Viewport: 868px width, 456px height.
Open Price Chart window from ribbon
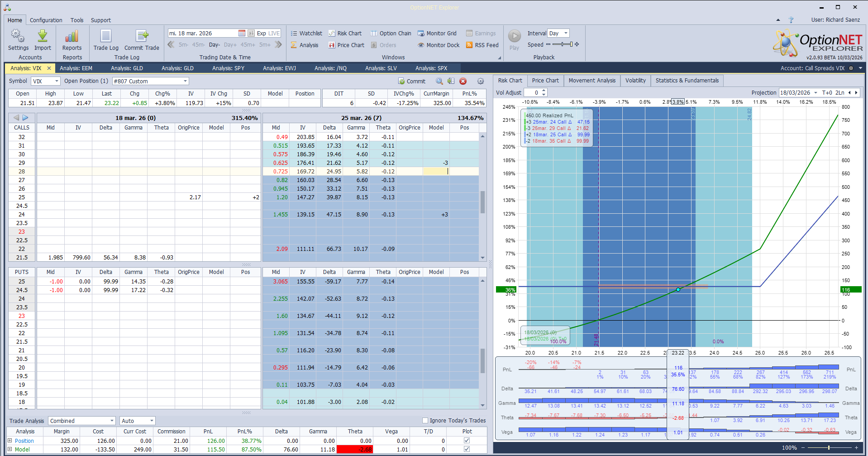(346, 45)
